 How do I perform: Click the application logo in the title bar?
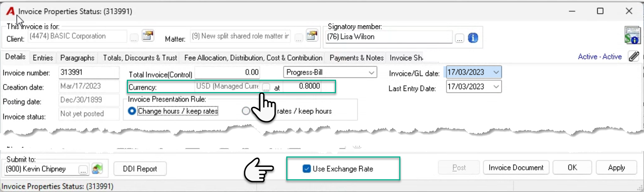(x=10, y=11)
